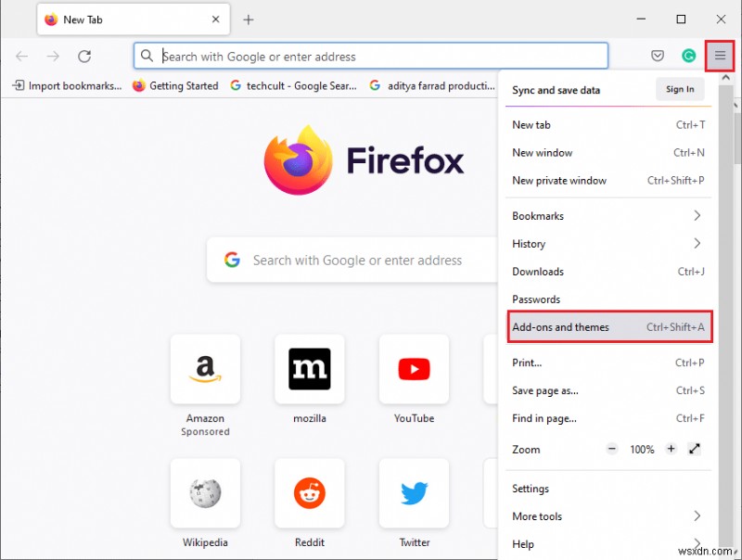Open the Save to Pocket icon

(x=658, y=56)
